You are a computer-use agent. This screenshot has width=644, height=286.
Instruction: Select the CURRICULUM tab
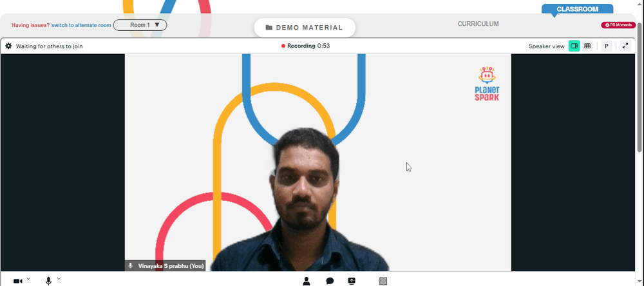[x=478, y=24]
